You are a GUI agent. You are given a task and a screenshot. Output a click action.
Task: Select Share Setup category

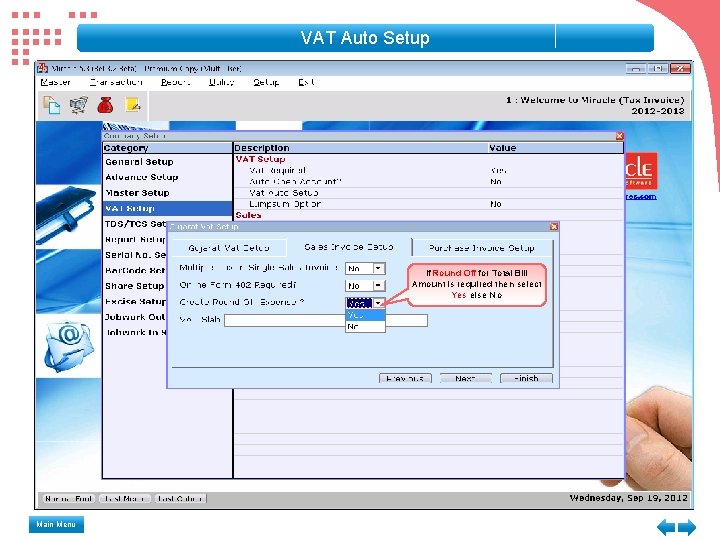click(x=135, y=286)
